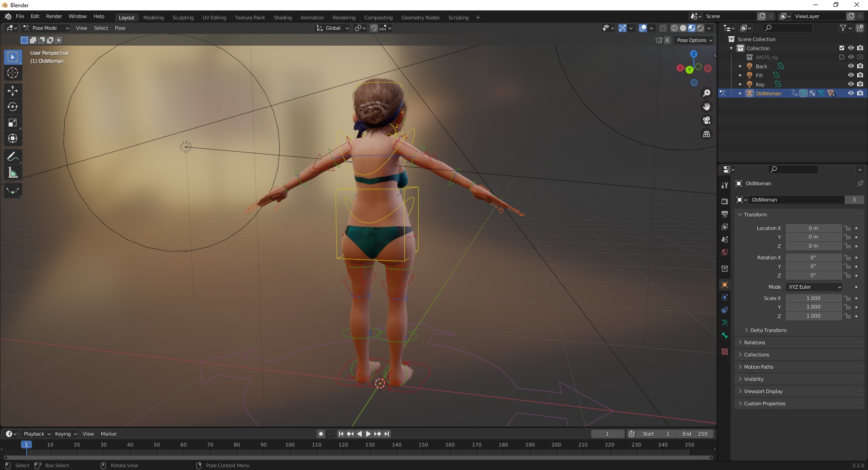Lock Location X transform

(x=848, y=228)
